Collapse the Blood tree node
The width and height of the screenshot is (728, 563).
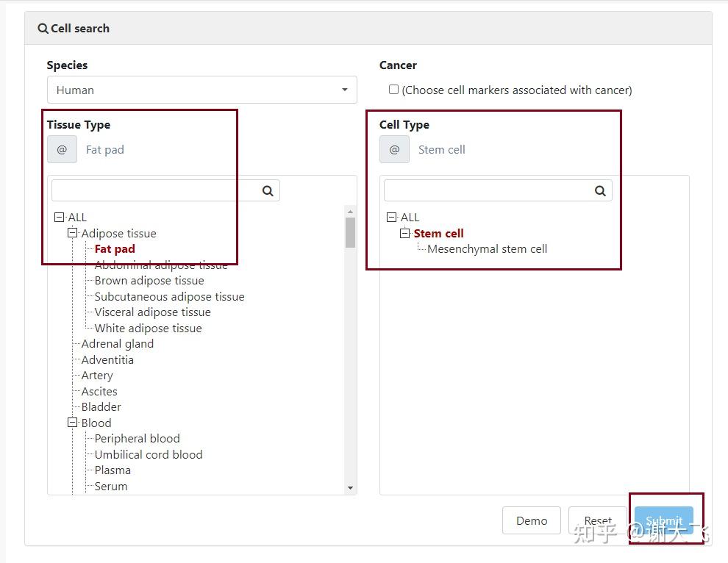pos(73,423)
